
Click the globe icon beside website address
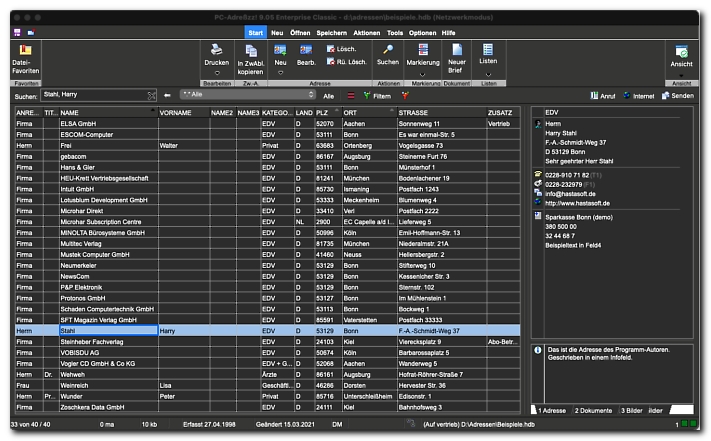pyautogui.click(x=538, y=202)
